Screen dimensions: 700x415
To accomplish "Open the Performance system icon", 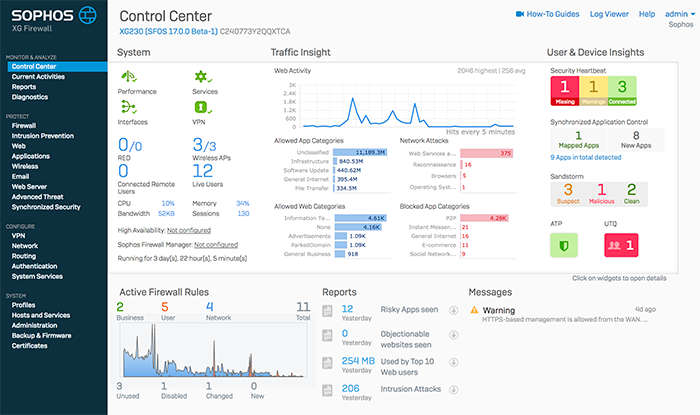I will [129, 76].
